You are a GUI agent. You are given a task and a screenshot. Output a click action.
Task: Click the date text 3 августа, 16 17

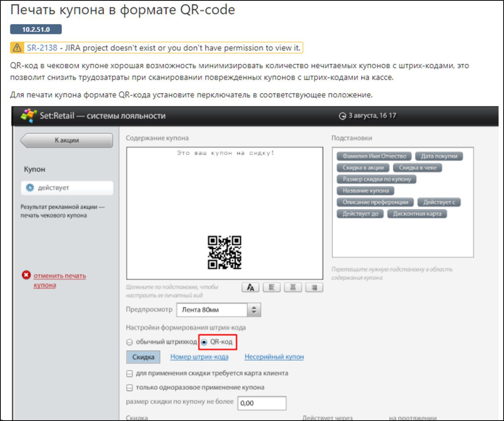tap(372, 116)
